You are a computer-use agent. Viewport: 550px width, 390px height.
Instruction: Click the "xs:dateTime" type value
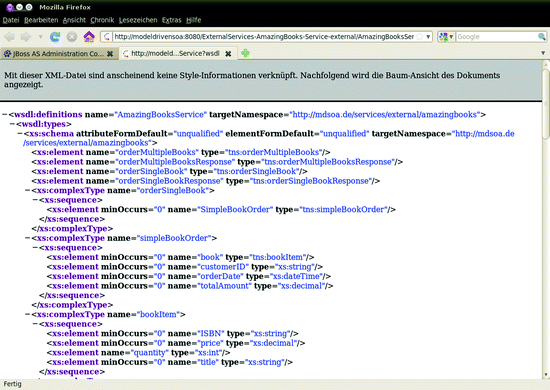click(296, 276)
